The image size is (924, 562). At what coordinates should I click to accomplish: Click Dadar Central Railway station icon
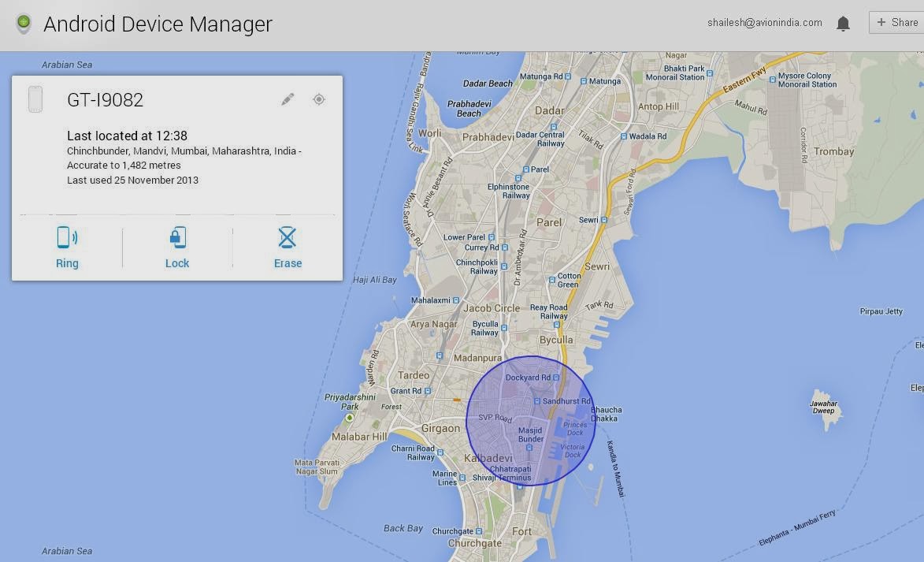(553, 127)
